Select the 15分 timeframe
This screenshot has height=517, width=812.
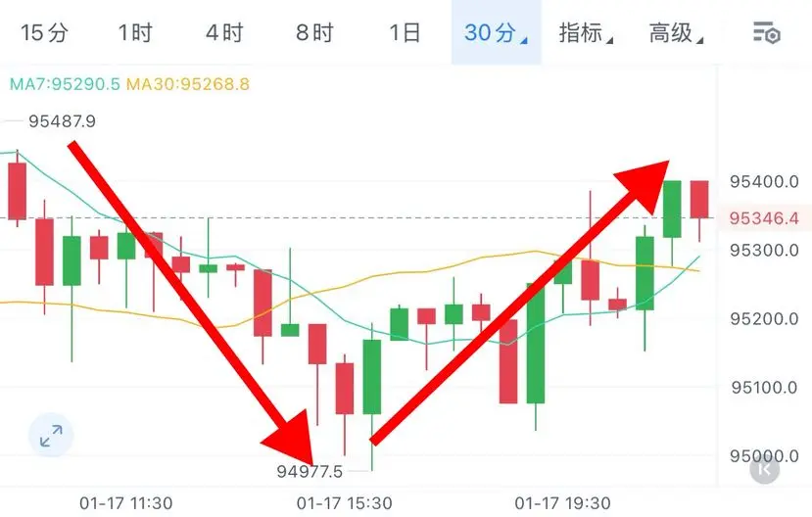(44, 32)
